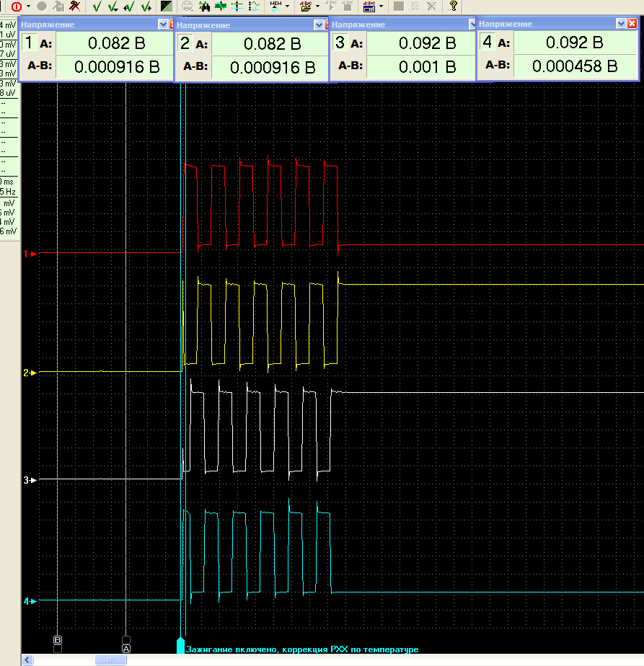The image size is (644, 666).
Task: Open the dropdown arrow beside the red power icon
Action: [x=28, y=6]
